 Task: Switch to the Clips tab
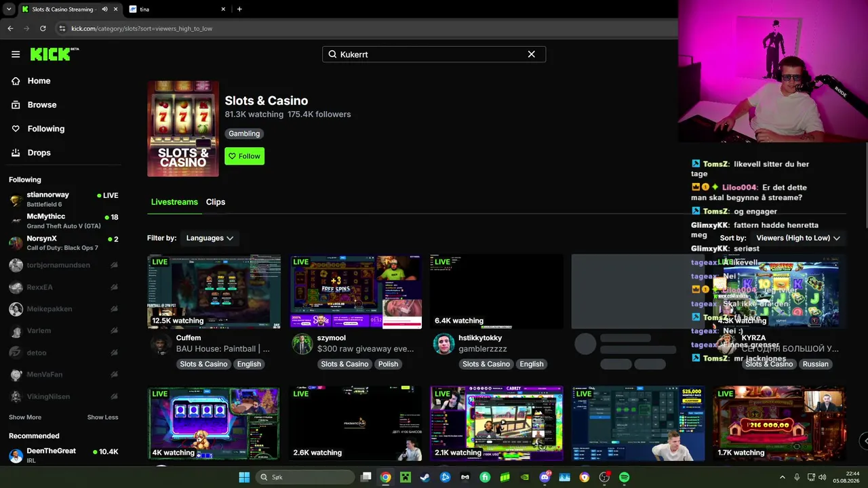pos(216,202)
